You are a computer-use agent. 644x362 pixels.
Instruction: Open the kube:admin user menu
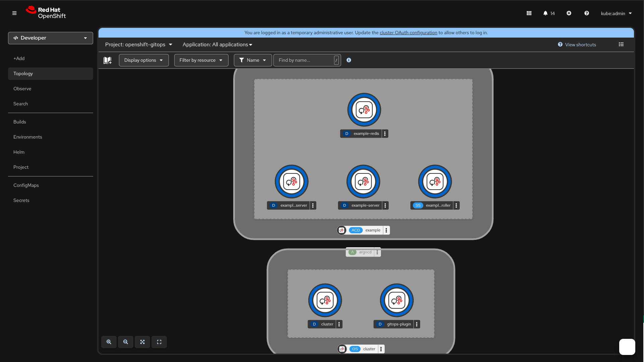click(617, 13)
